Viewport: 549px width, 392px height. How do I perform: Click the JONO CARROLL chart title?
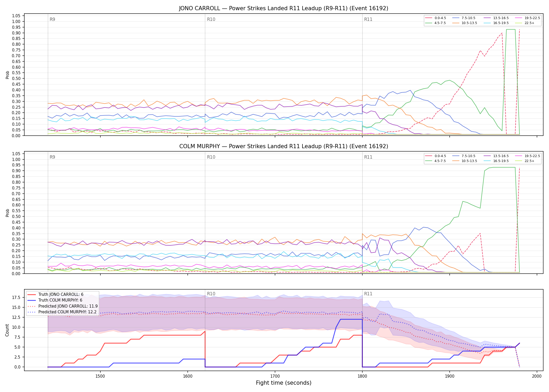tap(283, 8)
